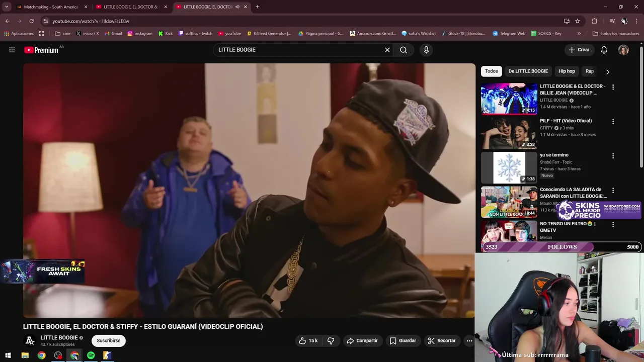Screen dimensions: 644x362
Task: Open options for NO TENGO UN FILTRO video
Action: pos(613,225)
